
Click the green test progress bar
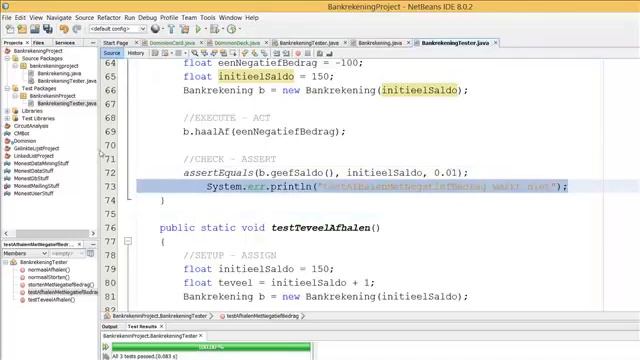[x=211, y=347]
